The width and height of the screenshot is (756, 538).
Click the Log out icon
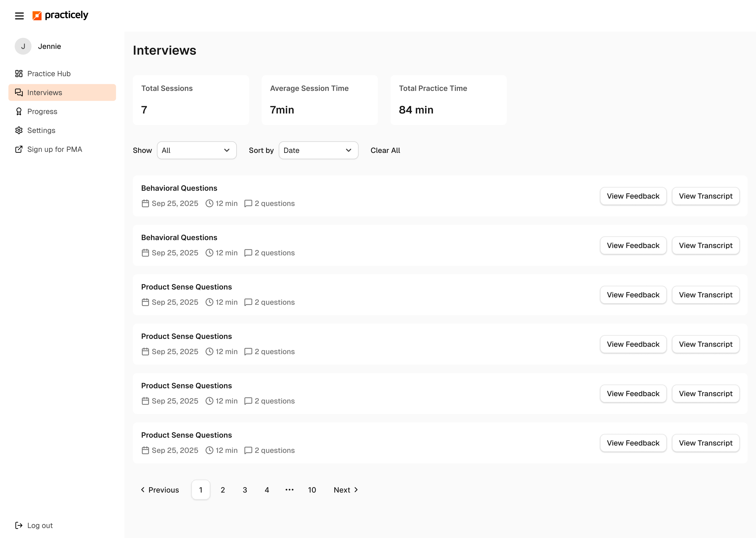click(19, 525)
